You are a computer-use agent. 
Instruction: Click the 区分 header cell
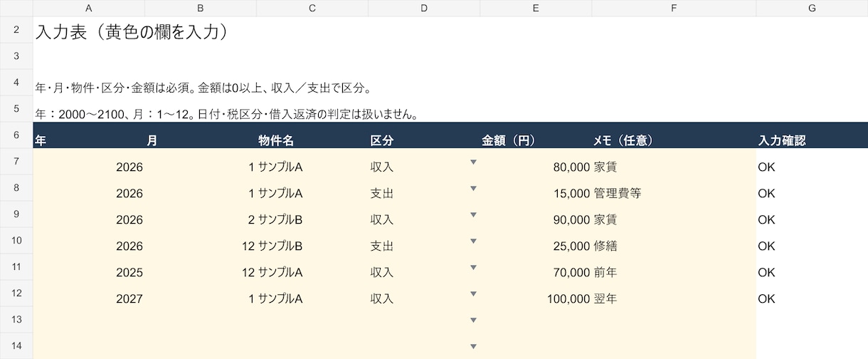(x=424, y=135)
